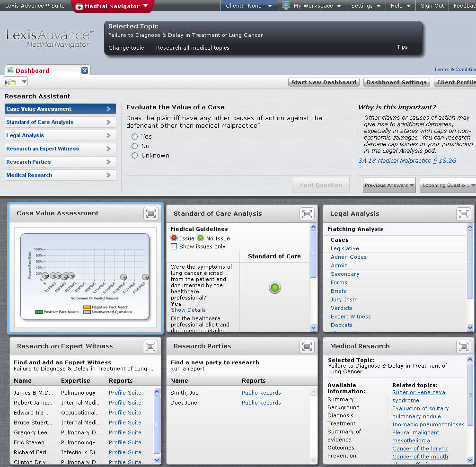Open Dashboard Settings

[397, 82]
